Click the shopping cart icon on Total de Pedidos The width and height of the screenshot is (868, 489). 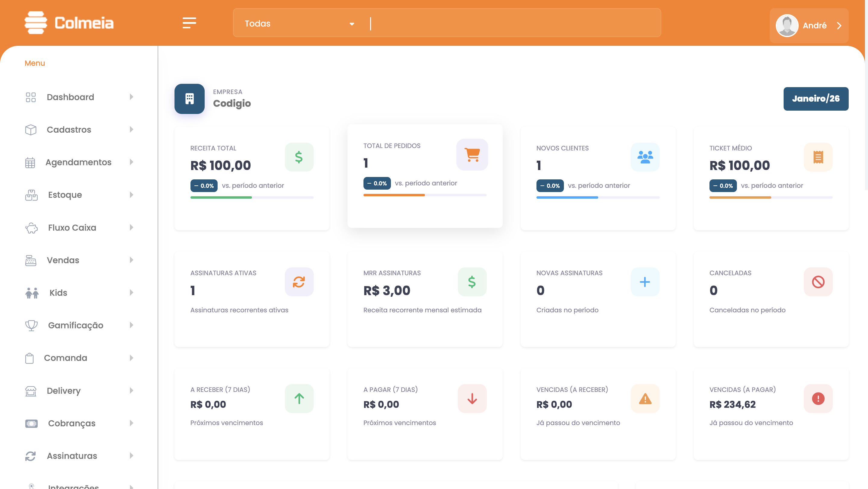coord(472,155)
